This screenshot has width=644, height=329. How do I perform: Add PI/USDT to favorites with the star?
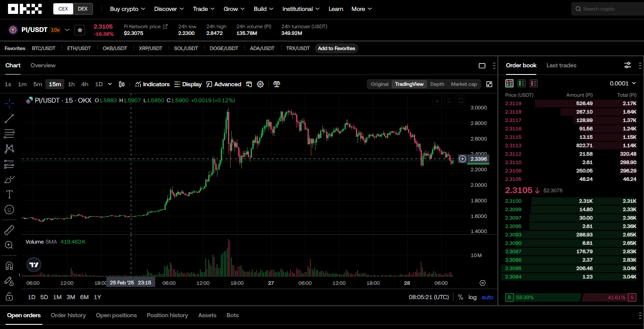tap(80, 30)
